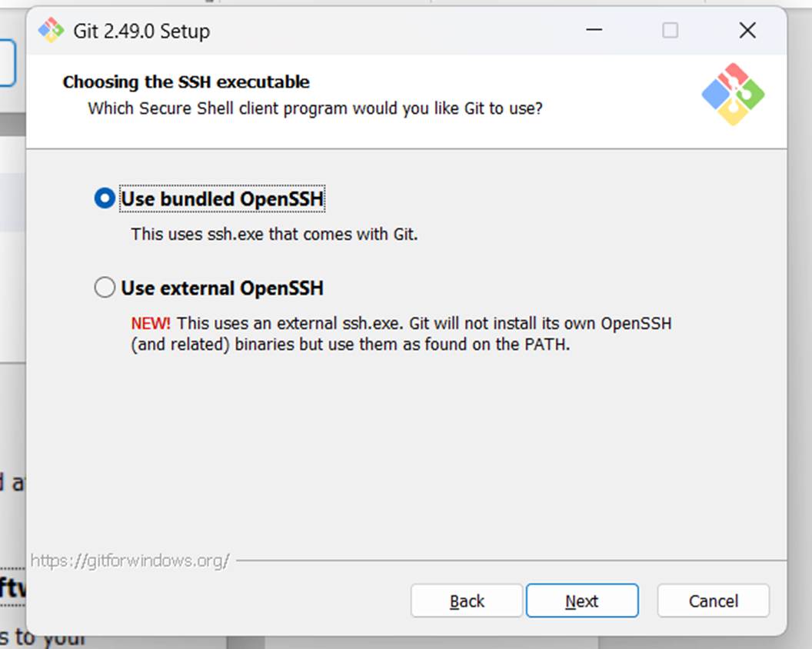Click the Git icon in title bar

pyautogui.click(x=51, y=31)
